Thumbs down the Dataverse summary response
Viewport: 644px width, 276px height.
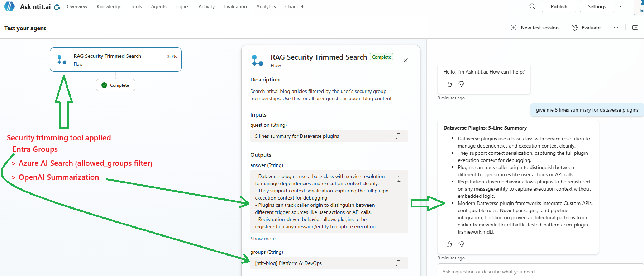(x=461, y=244)
